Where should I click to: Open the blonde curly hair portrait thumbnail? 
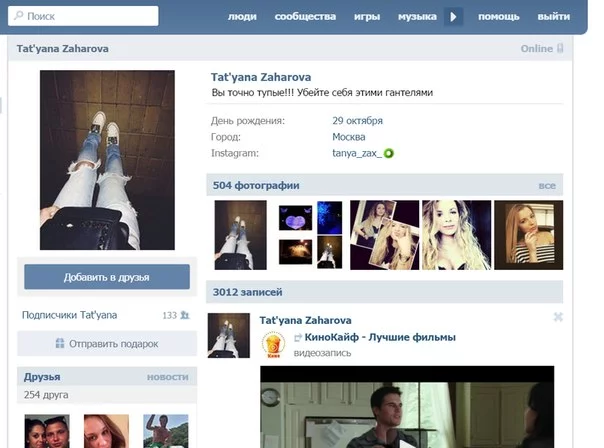(x=456, y=235)
